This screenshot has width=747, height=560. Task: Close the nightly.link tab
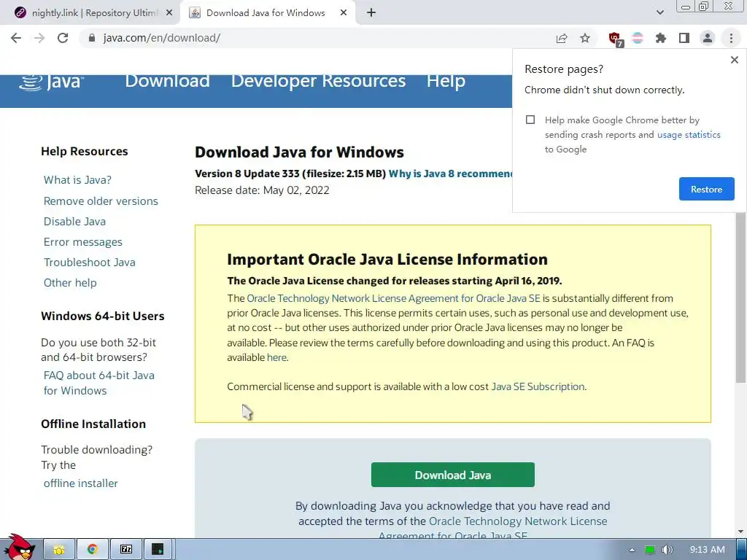pyautogui.click(x=169, y=13)
